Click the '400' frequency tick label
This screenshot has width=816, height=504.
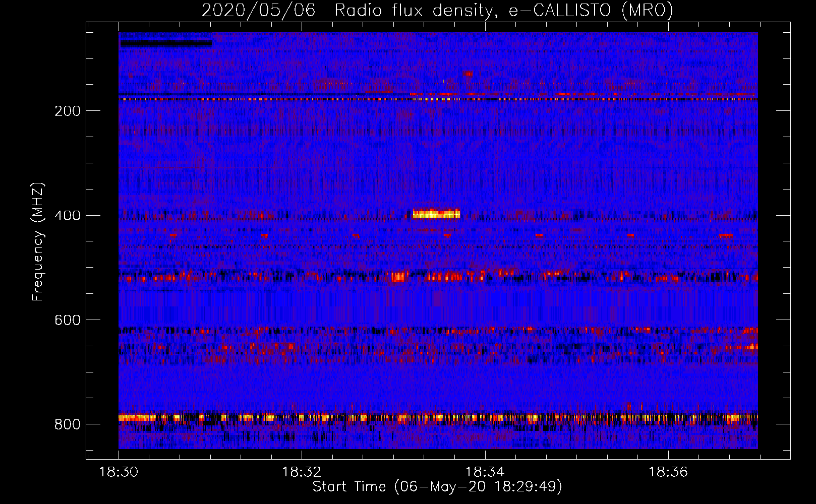pos(68,216)
